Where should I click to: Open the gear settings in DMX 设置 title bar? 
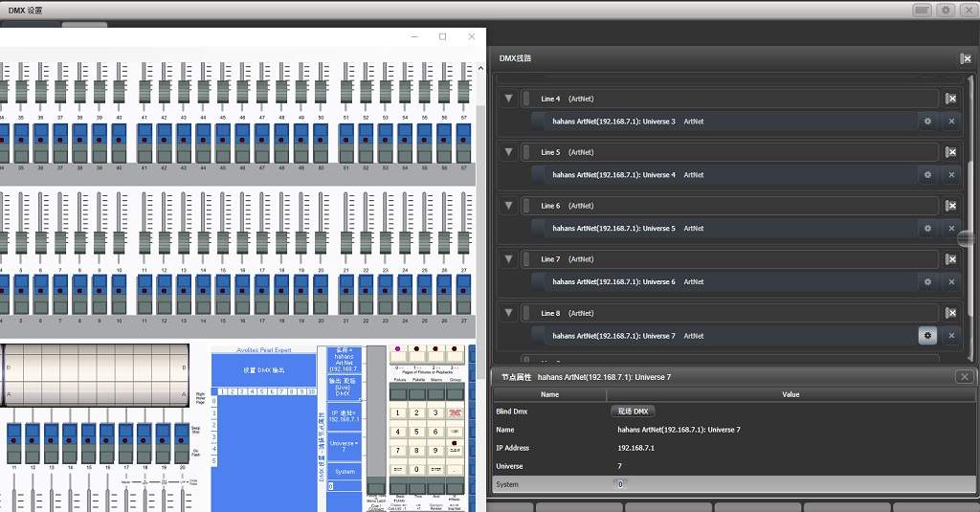[946, 10]
